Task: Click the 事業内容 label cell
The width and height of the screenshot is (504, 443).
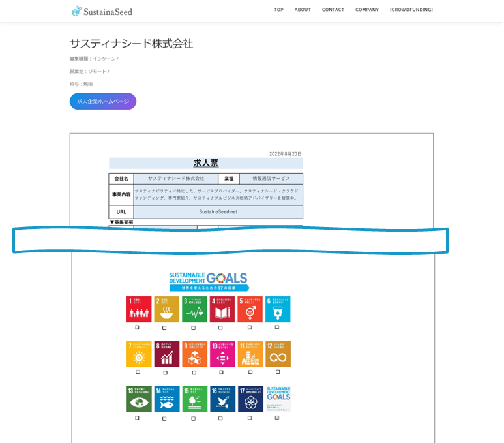Action: coord(121,194)
